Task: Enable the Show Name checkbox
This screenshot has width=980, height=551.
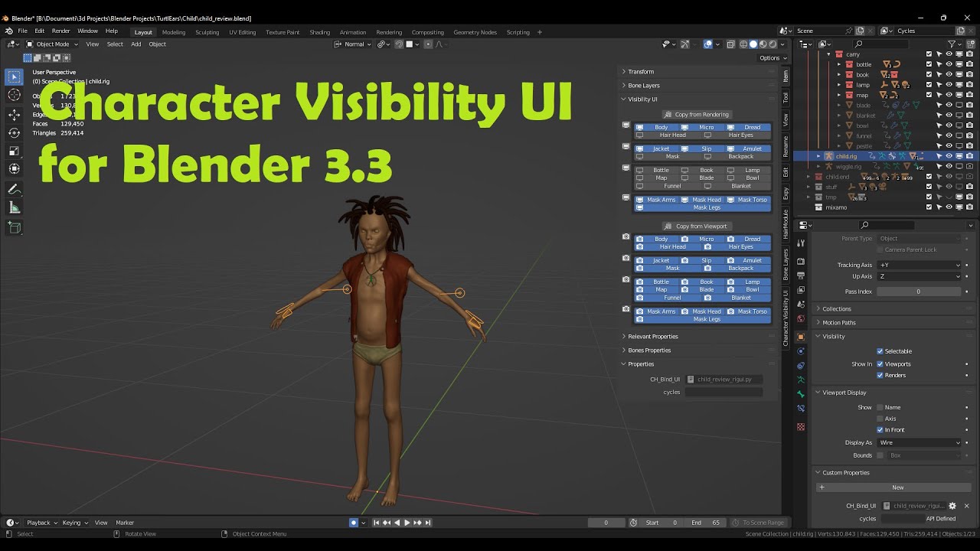Action: (x=880, y=407)
